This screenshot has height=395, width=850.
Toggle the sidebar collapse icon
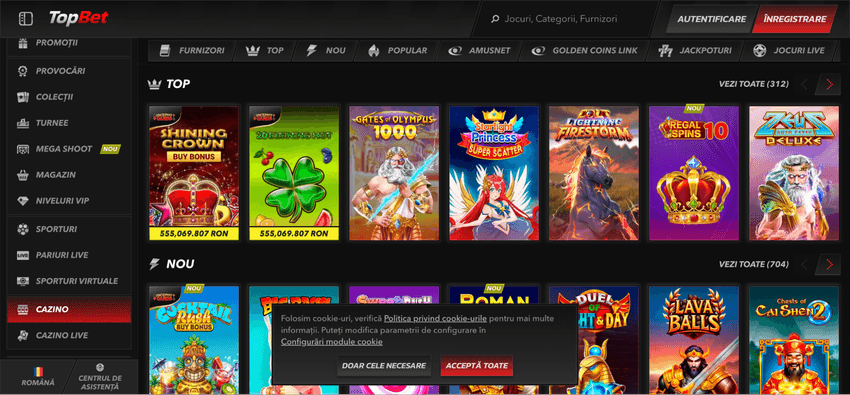(25, 19)
